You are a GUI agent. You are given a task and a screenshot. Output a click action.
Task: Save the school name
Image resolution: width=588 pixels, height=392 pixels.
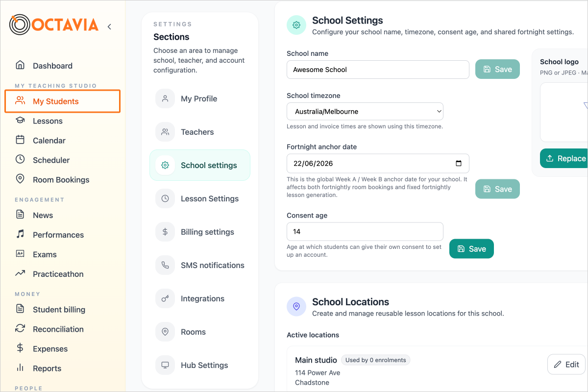tap(497, 70)
